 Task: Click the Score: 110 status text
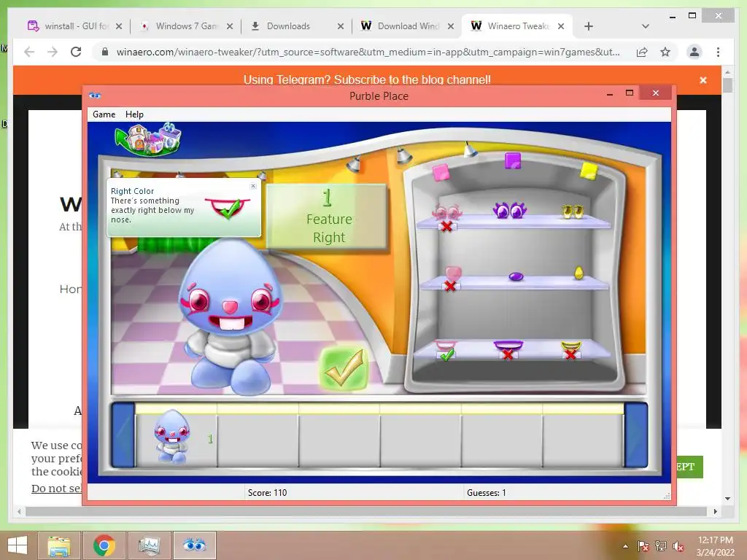(x=267, y=493)
